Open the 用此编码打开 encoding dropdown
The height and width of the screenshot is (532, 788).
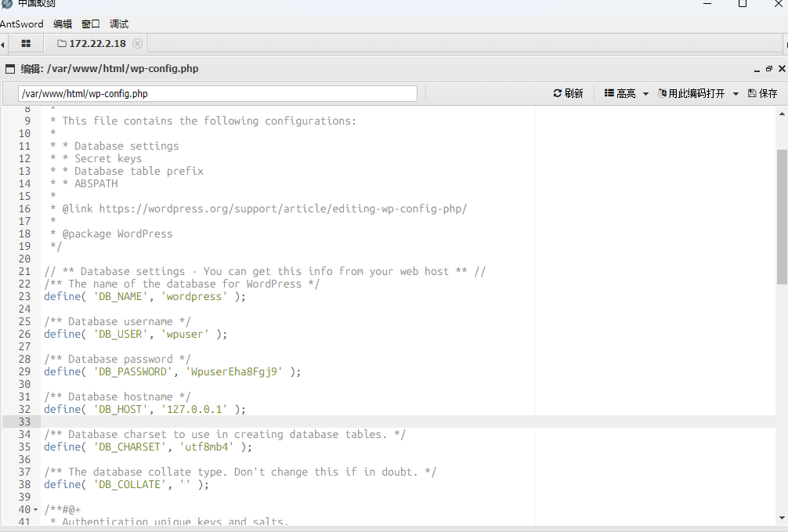click(x=699, y=93)
